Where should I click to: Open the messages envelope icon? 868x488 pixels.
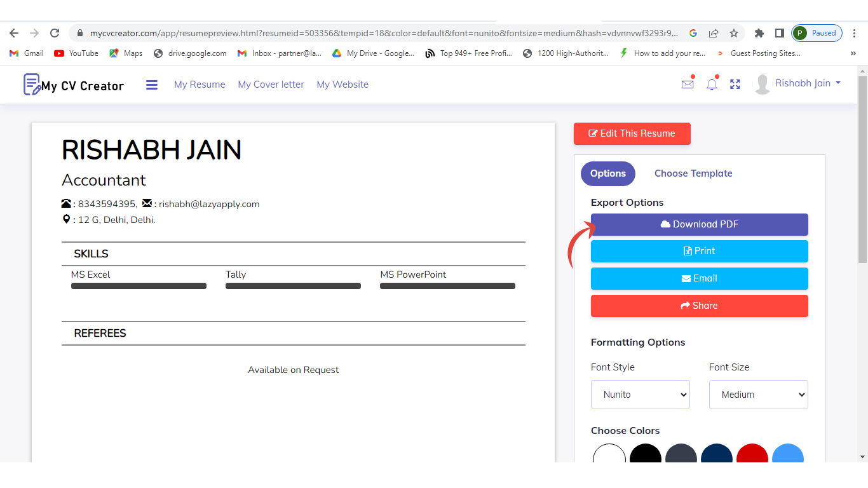[x=688, y=84]
